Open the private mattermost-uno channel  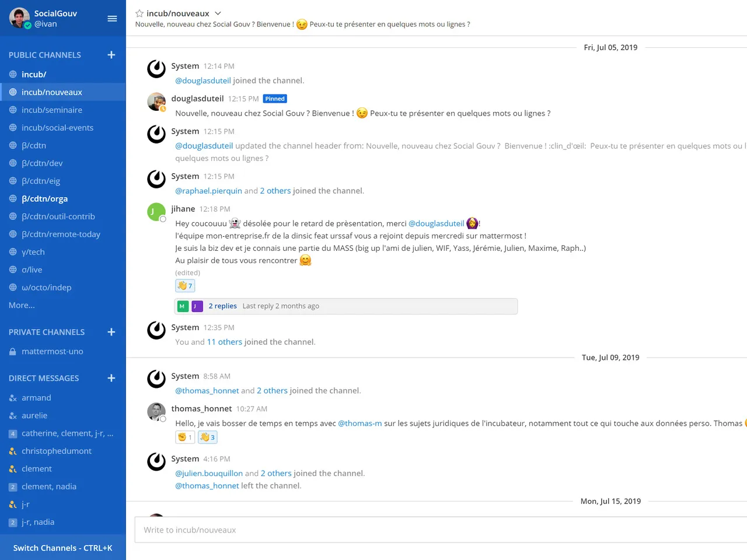(63, 351)
